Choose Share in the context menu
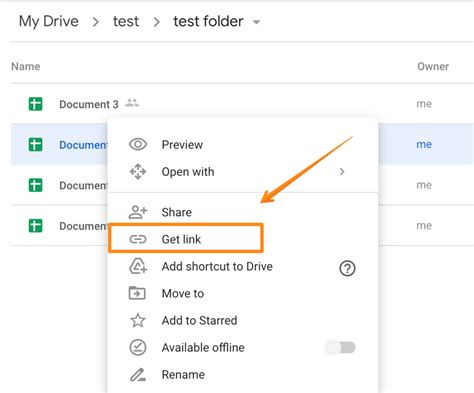The image size is (474, 393). [243, 212]
